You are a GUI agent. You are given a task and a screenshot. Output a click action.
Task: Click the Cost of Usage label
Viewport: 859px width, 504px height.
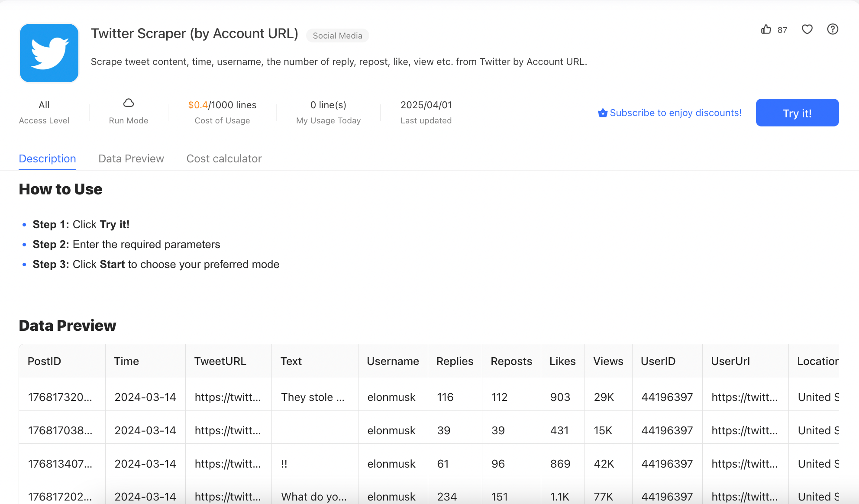(222, 120)
